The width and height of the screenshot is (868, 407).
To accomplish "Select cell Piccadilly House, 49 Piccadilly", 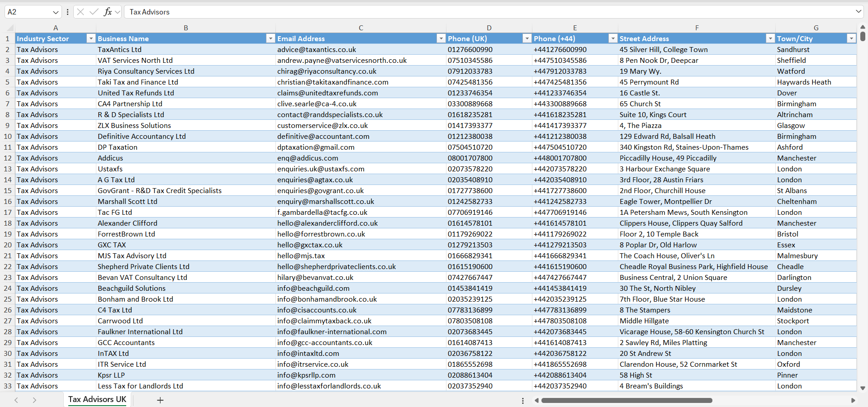I will [x=697, y=158].
